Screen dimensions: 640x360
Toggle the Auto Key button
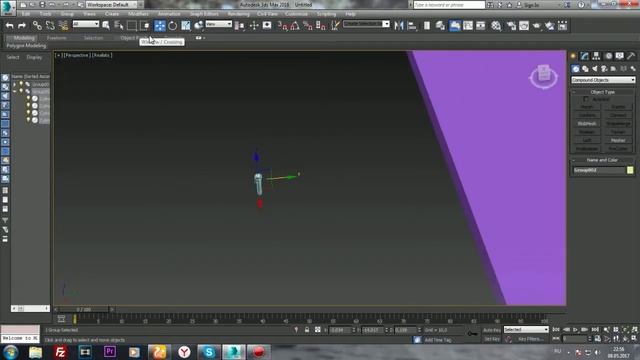(x=492, y=330)
